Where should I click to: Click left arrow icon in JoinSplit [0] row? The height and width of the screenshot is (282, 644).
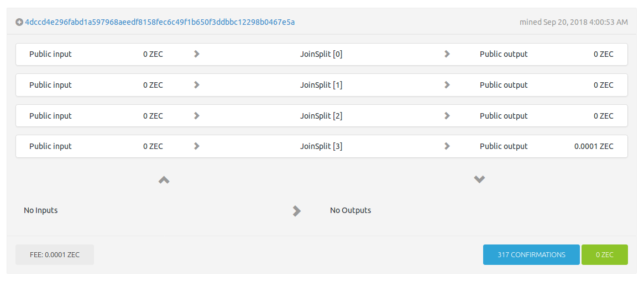pyautogui.click(x=197, y=54)
